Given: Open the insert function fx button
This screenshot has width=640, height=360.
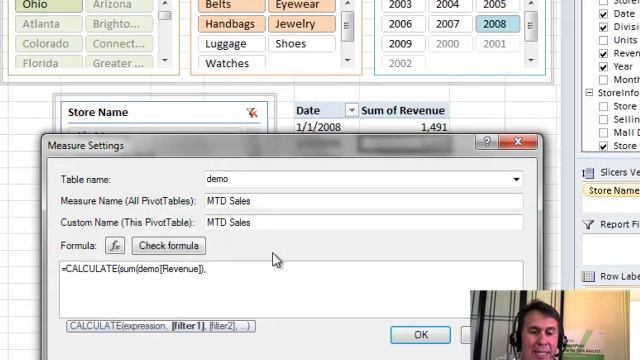Looking at the screenshot, I should [115, 246].
